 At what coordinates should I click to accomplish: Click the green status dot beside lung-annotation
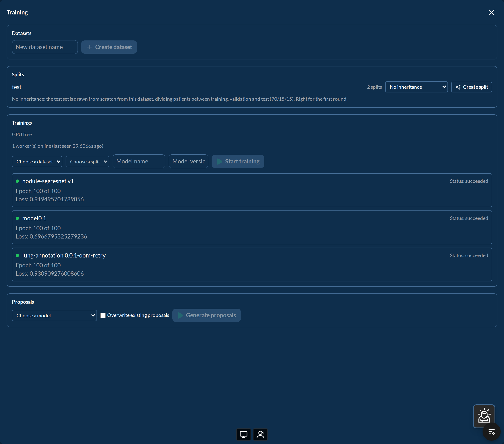tap(17, 255)
